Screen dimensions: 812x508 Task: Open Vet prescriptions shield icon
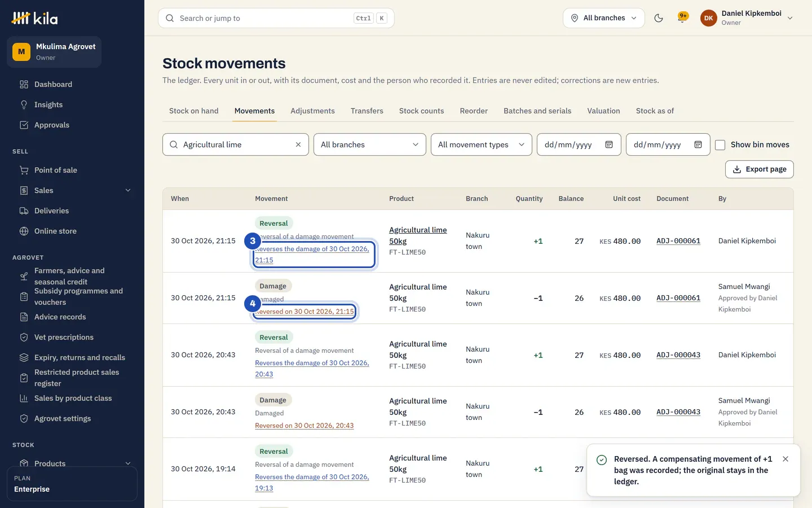tap(24, 337)
